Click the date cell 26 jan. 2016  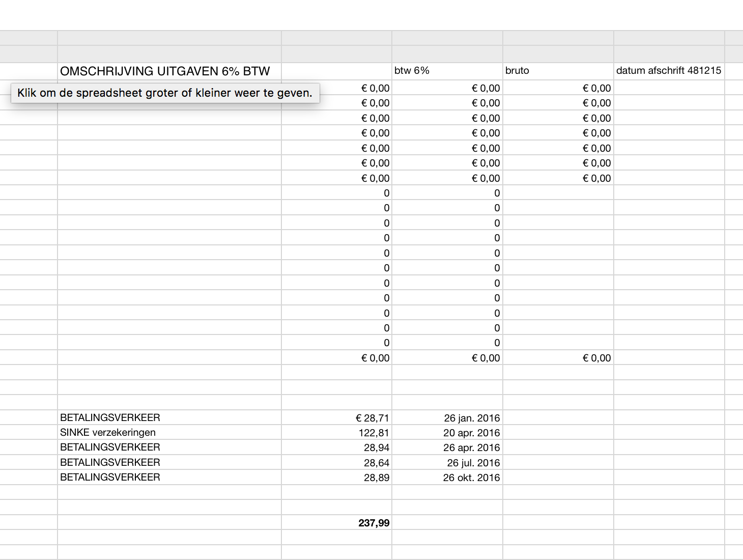click(x=447, y=417)
